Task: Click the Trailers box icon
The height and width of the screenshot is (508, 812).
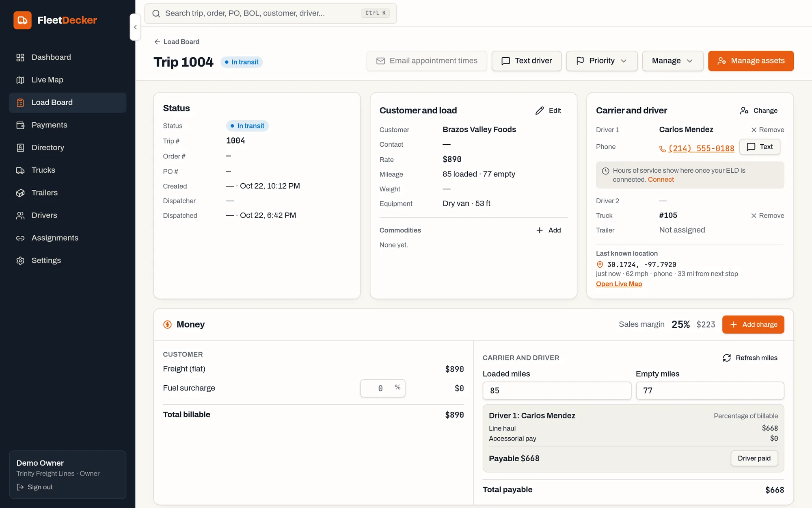Action: click(20, 193)
